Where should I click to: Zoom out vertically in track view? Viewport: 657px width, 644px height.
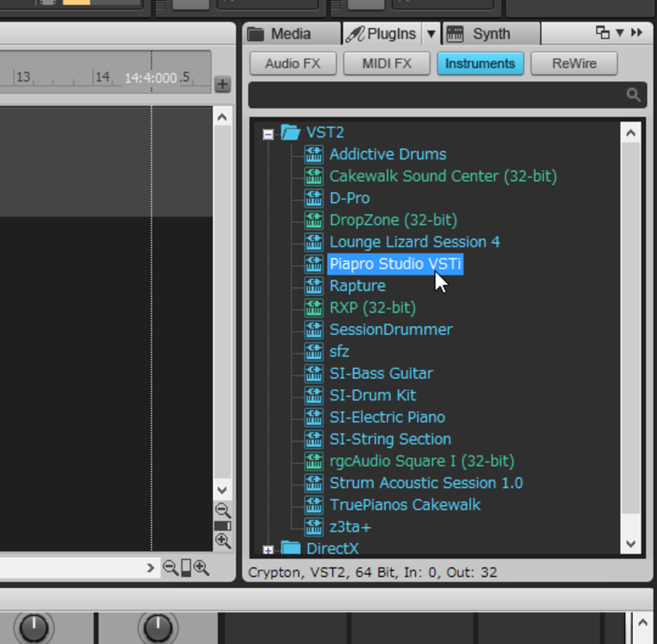pos(223,510)
